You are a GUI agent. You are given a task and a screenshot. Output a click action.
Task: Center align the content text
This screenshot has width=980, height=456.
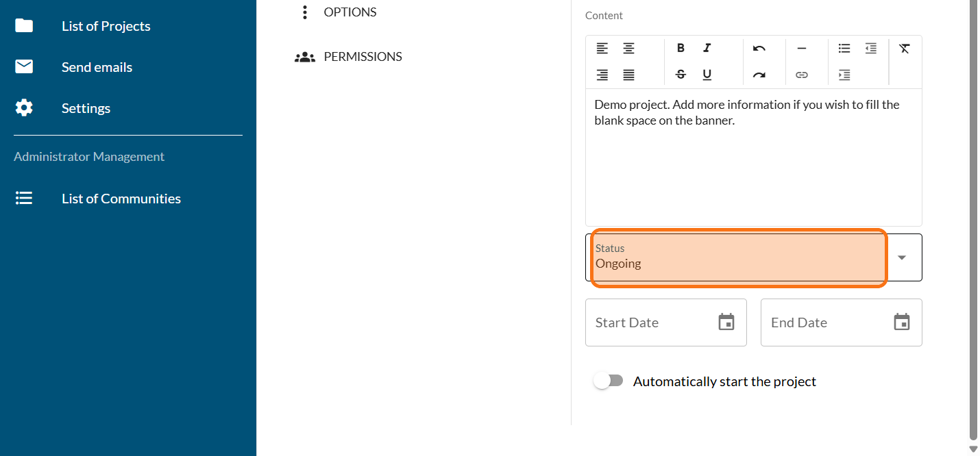[x=628, y=49]
